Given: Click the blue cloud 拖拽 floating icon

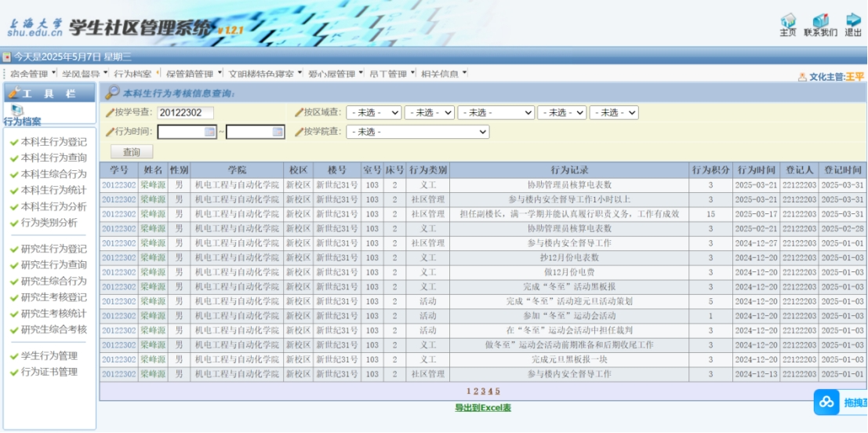Looking at the screenshot, I should tap(826, 402).
